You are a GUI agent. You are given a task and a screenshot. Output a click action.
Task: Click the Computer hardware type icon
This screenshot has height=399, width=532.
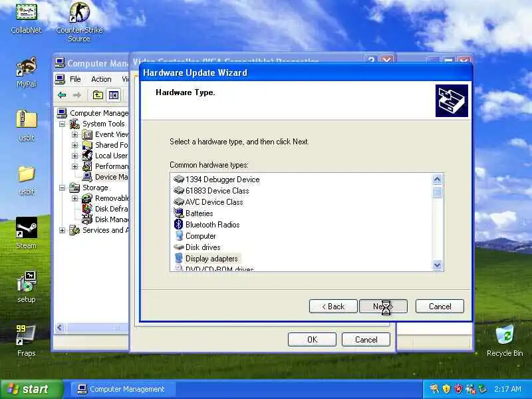click(179, 236)
